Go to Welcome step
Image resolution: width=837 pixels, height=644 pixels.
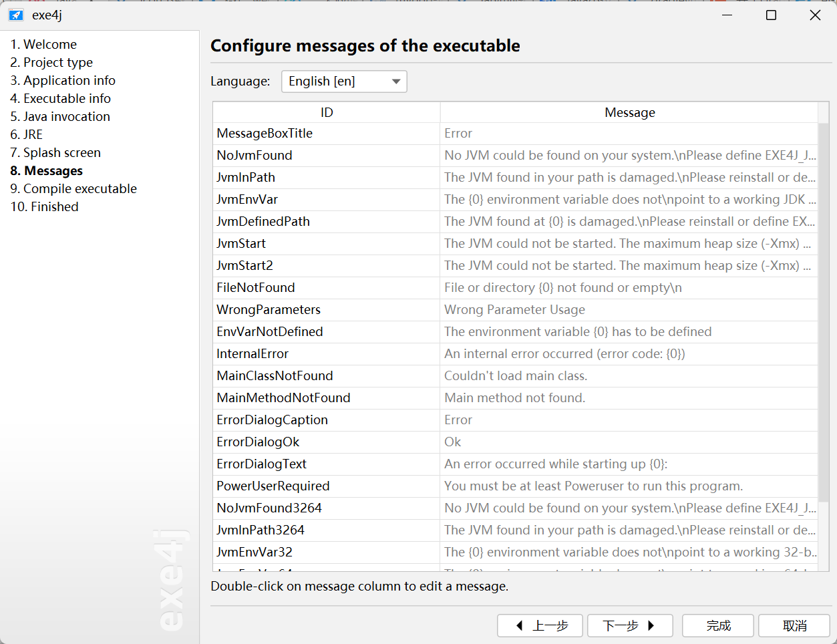[x=43, y=44]
